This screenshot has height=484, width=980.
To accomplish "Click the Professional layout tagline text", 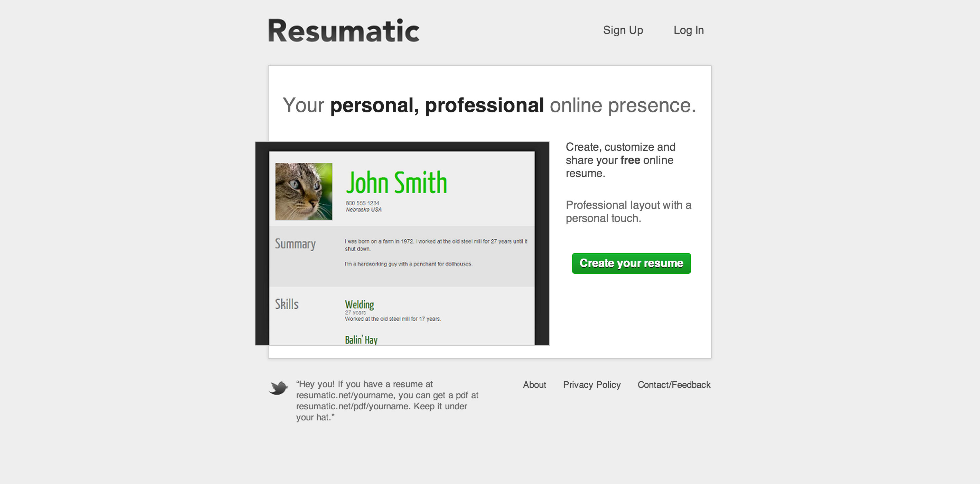I will [x=628, y=212].
